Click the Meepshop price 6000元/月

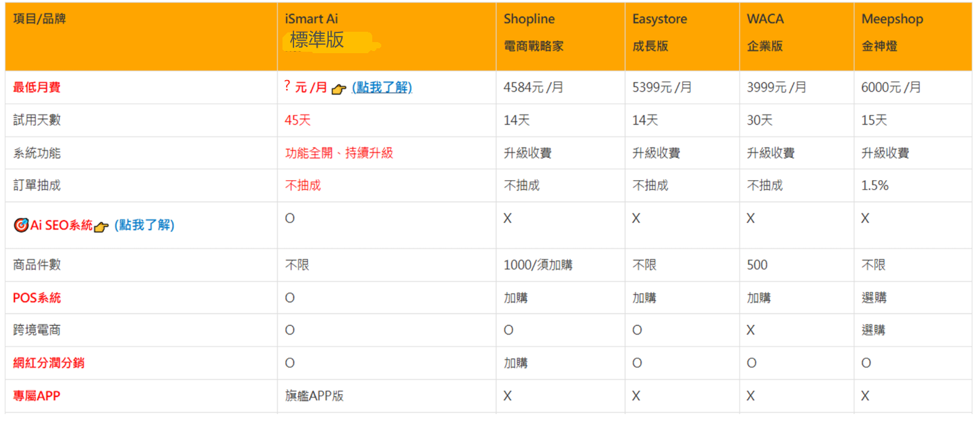point(891,88)
